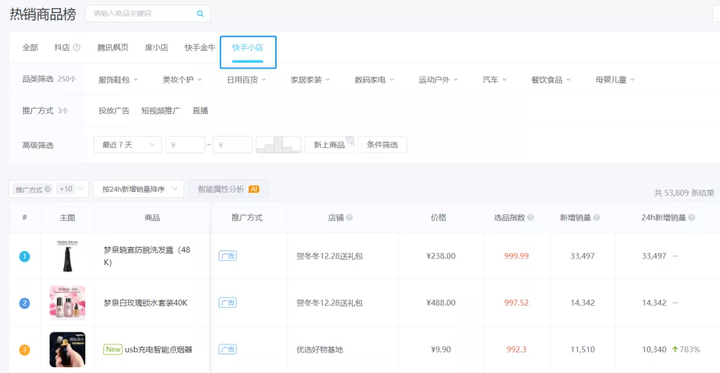The width and height of the screenshot is (720, 373).
Task: Click the 条件筛选 button
Action: pyautogui.click(x=382, y=145)
